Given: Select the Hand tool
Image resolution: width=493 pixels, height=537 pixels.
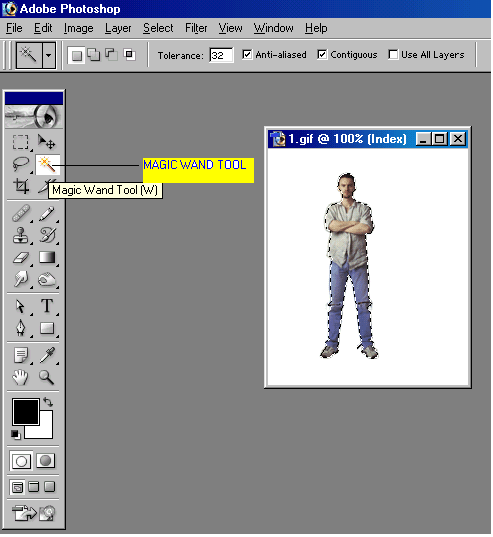Looking at the screenshot, I should (21, 377).
